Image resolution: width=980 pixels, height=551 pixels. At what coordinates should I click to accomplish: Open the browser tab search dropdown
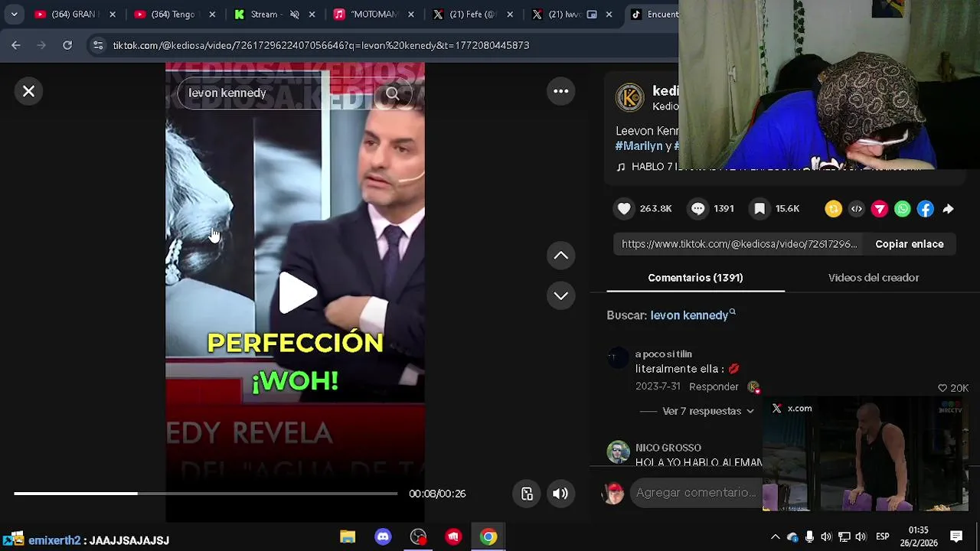(x=14, y=14)
